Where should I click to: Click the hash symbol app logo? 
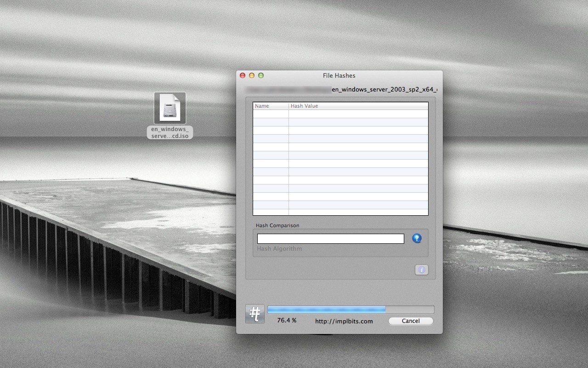click(254, 314)
